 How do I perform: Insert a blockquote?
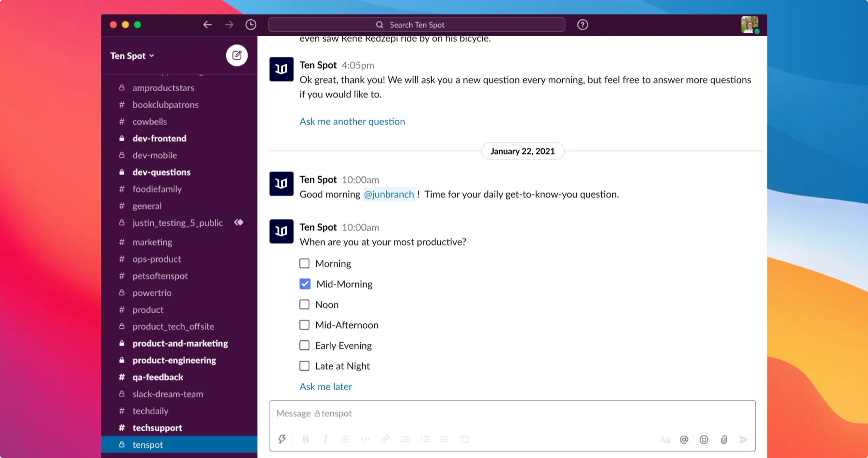tap(444, 439)
